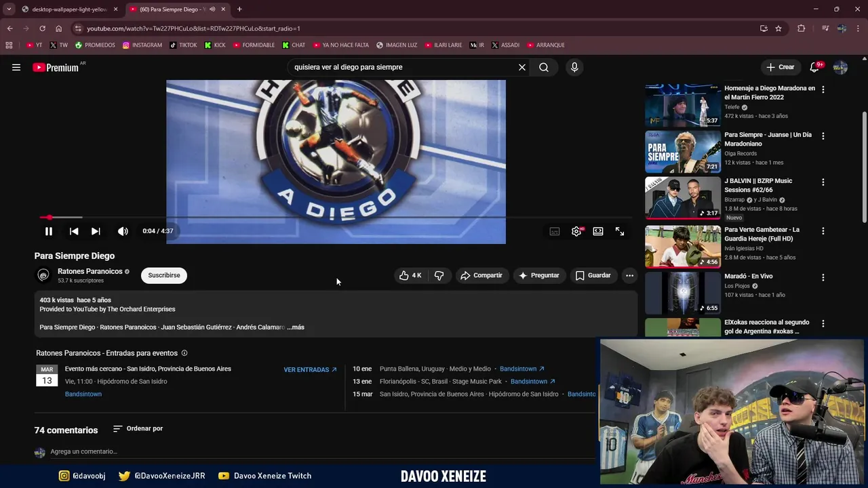Screen dimensions: 868x488
Task: Open Bandsintown link for Punta Ballena event
Action: (x=522, y=369)
